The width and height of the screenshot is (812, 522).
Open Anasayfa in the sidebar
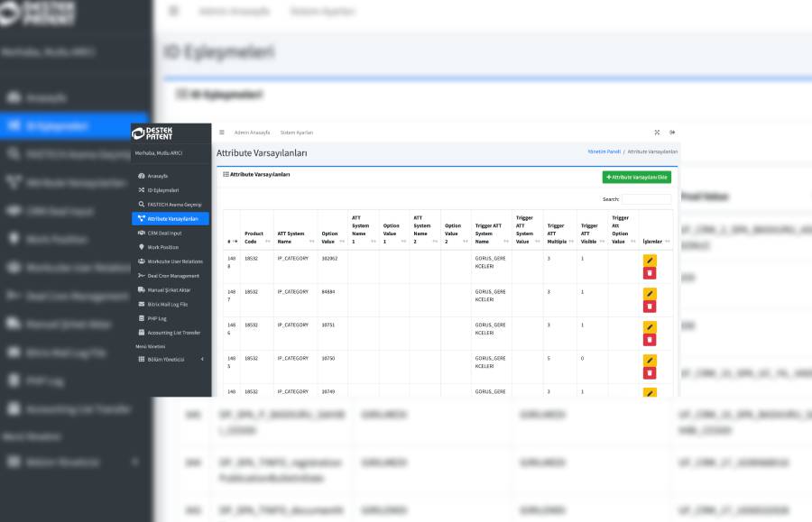(x=158, y=176)
